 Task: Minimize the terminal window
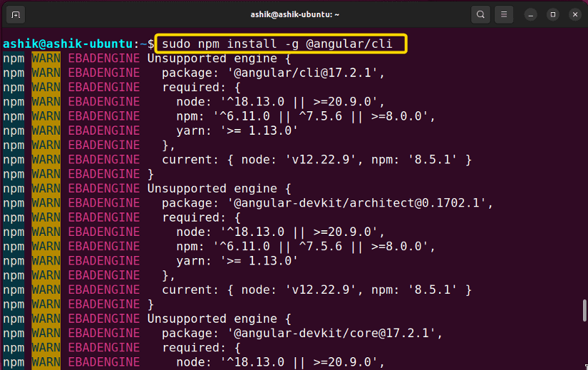(x=530, y=15)
